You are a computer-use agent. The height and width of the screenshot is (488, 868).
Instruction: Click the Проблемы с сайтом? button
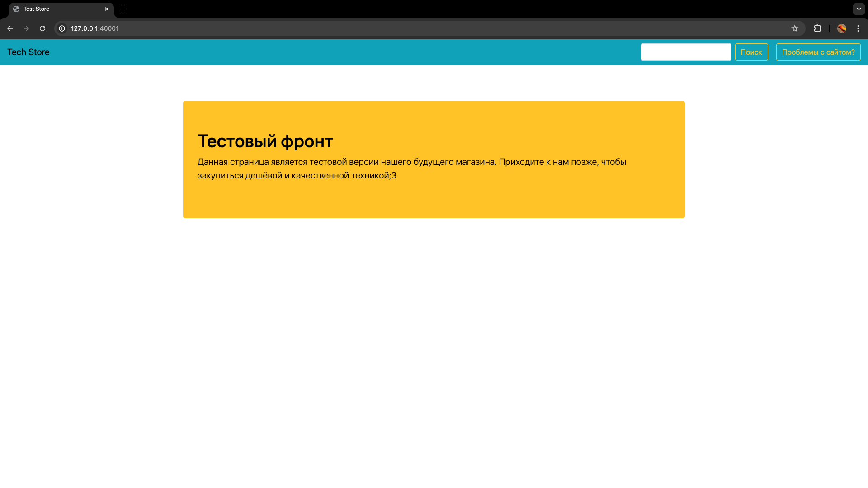(x=818, y=52)
